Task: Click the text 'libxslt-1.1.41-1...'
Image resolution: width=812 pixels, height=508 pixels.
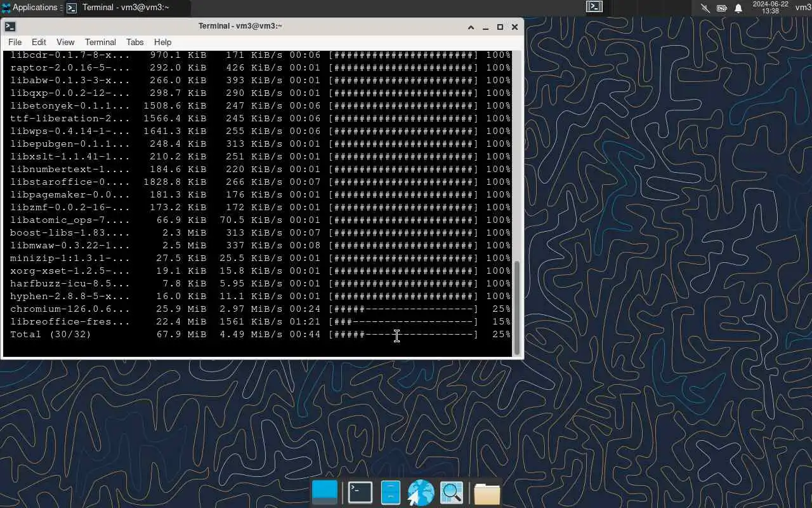Action: coord(70,156)
